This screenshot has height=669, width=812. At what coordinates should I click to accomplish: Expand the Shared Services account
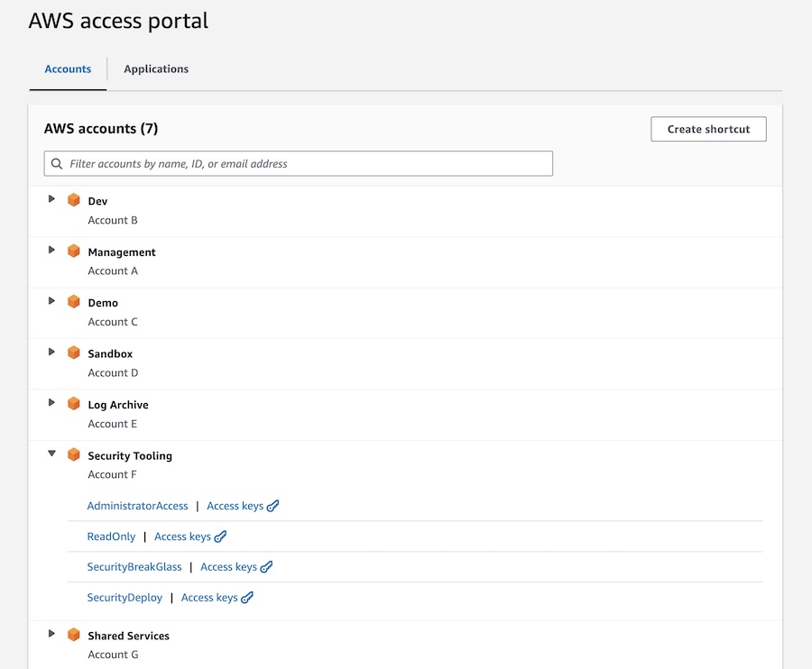pos(51,635)
